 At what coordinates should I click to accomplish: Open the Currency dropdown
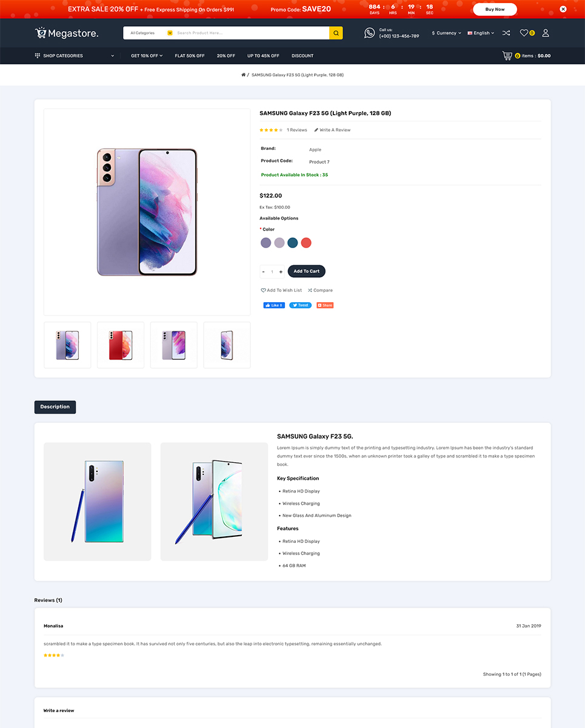click(x=447, y=33)
